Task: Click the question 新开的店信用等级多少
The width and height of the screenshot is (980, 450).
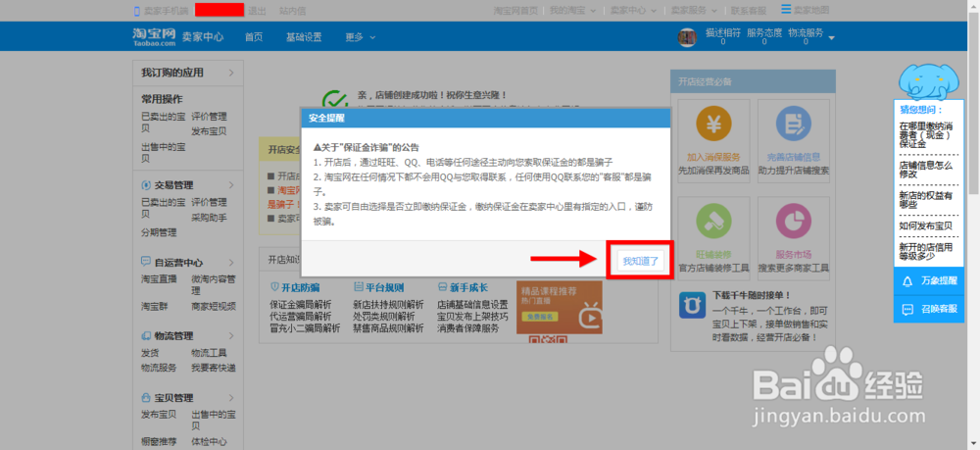Action: pyautogui.click(x=926, y=251)
